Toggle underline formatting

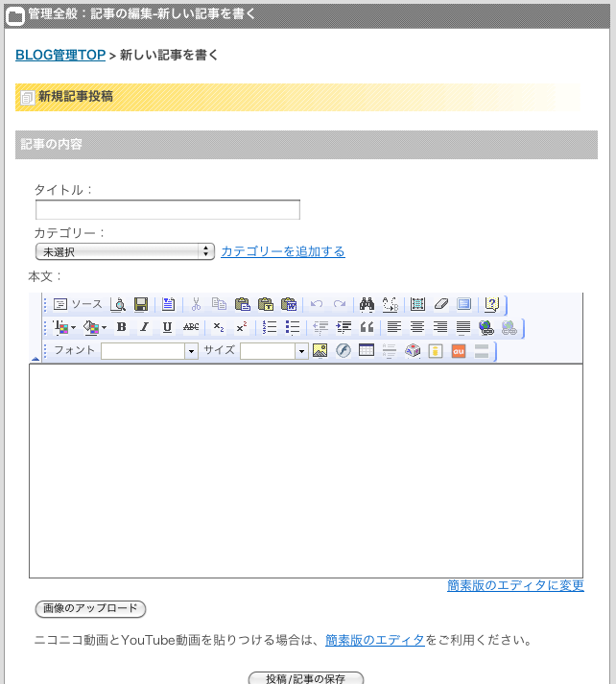click(167, 327)
